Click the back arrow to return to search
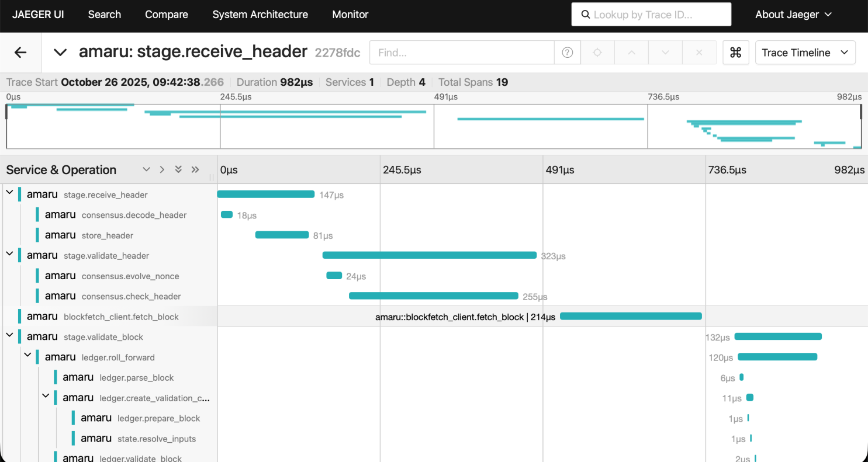 (x=20, y=53)
